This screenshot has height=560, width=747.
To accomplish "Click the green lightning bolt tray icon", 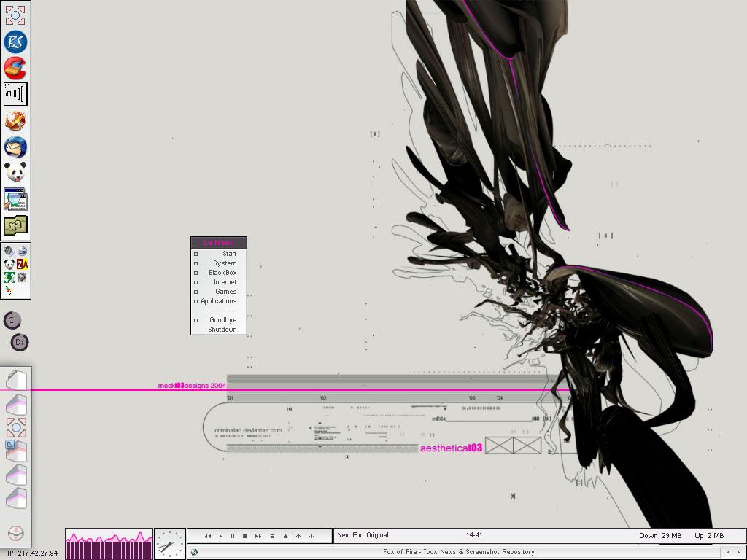I will (9, 277).
